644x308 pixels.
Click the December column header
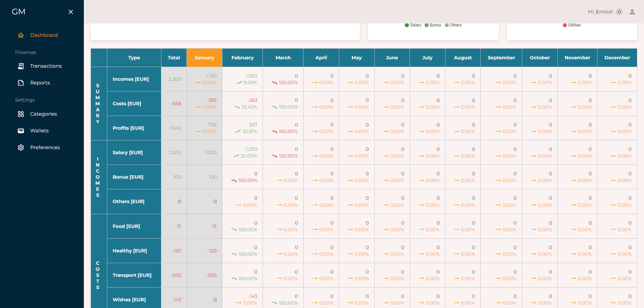click(617, 58)
